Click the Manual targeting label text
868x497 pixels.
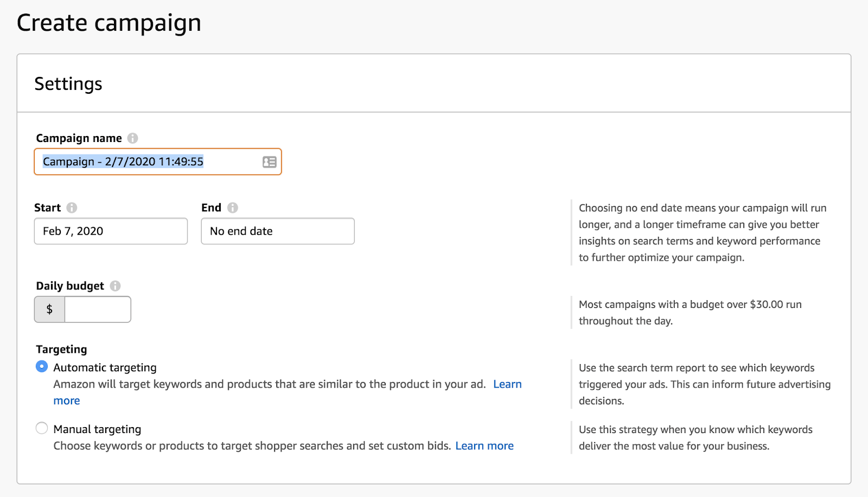pyautogui.click(x=97, y=429)
